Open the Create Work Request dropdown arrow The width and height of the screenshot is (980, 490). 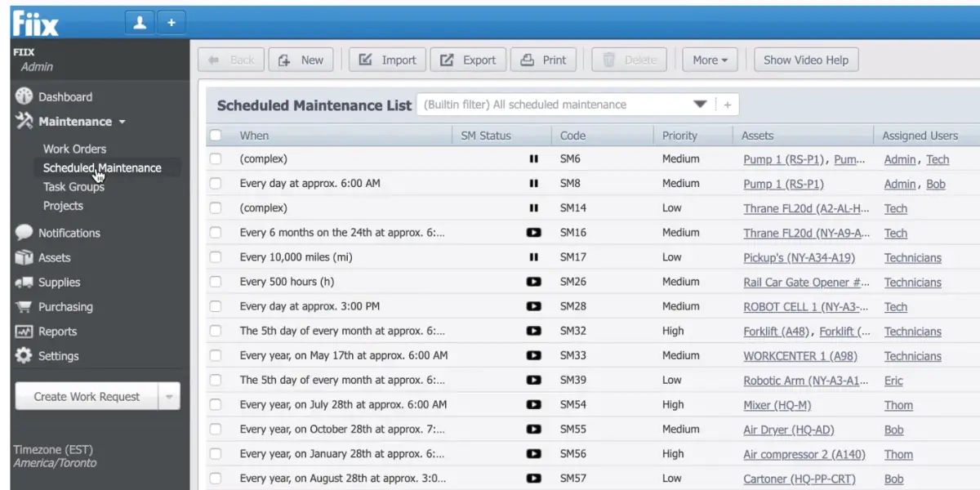[169, 397]
